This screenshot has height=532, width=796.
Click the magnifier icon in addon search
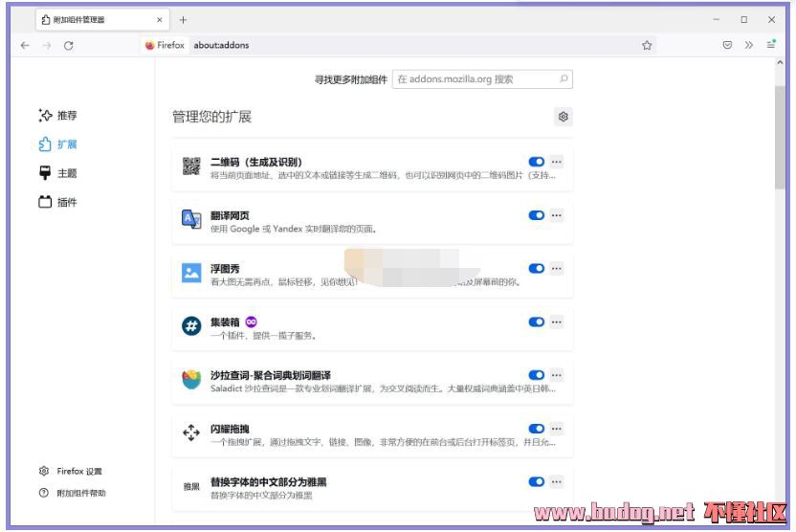point(564,78)
